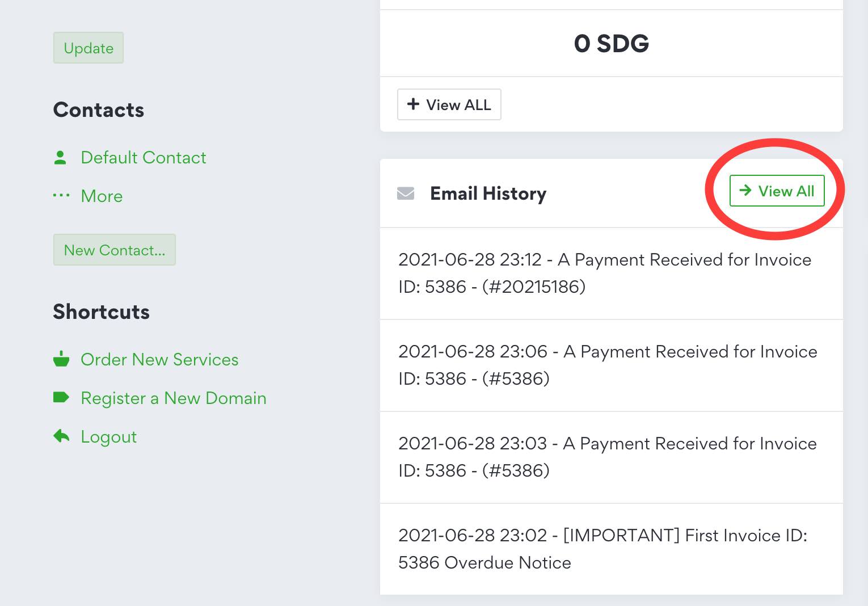This screenshot has width=868, height=606.
Task: Open the Default Contact link
Action: coord(144,157)
